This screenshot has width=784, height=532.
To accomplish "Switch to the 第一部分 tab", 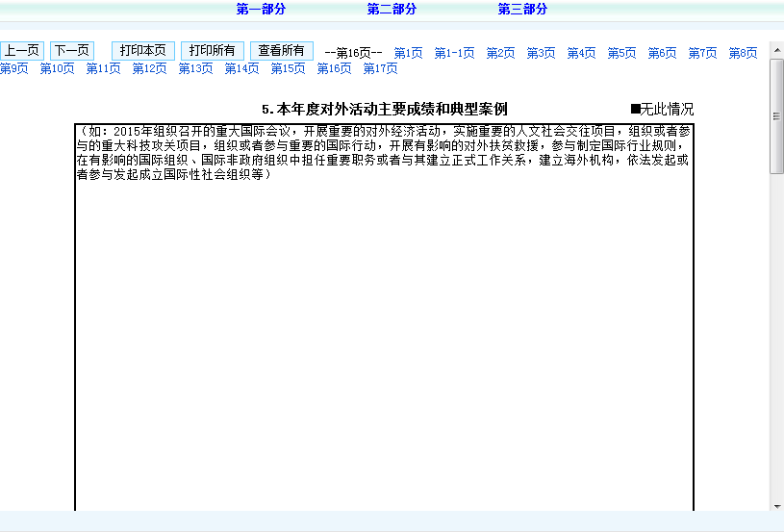I will [x=261, y=10].
